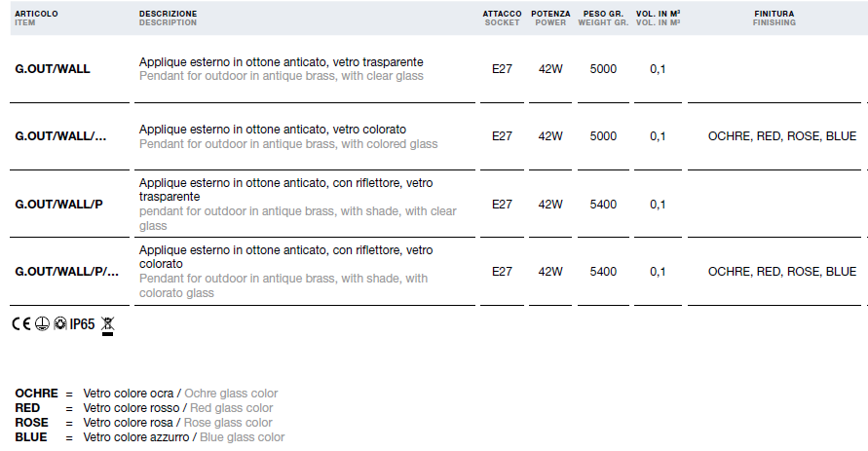Click the OCHRE legend entry

[x=146, y=394]
